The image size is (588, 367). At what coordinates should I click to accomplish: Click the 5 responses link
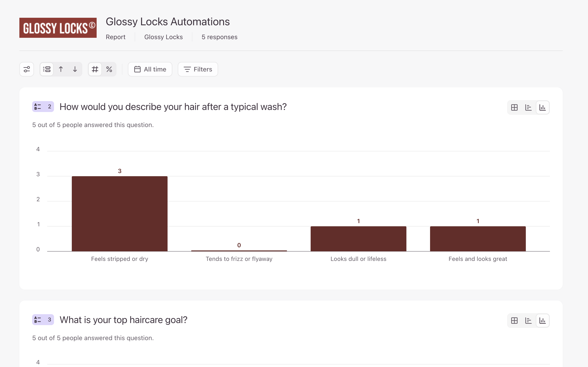pos(219,37)
